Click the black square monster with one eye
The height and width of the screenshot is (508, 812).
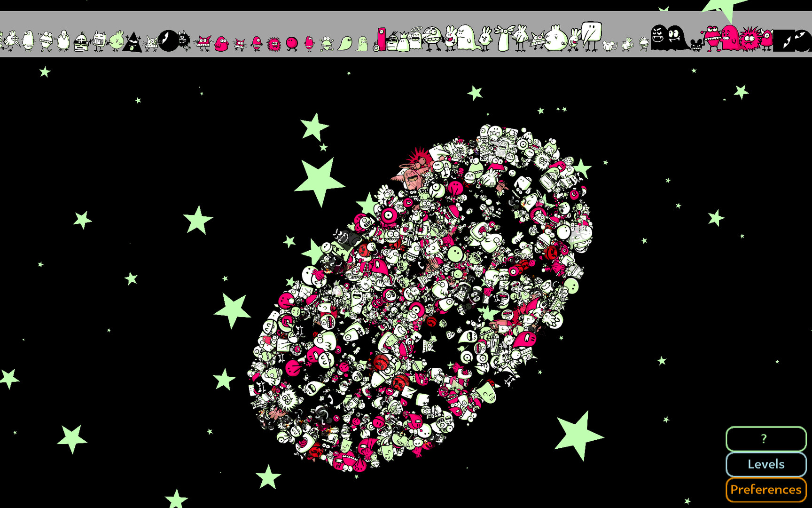tap(784, 40)
